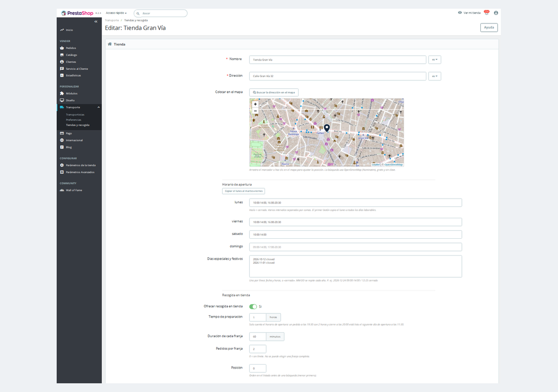558x392 pixels.
Task: Click the Tiempo de preparación field
Action: pyautogui.click(x=258, y=317)
